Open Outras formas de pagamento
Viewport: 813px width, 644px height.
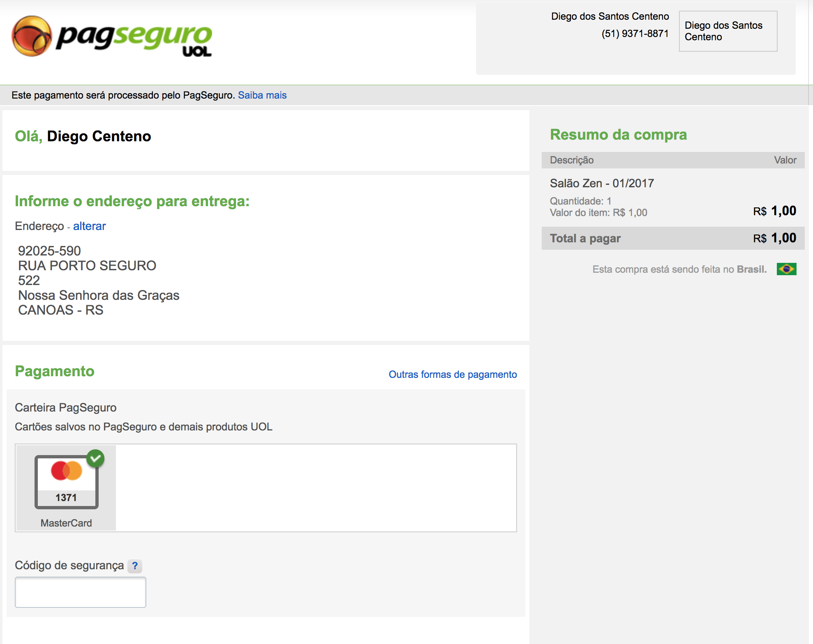[453, 375]
